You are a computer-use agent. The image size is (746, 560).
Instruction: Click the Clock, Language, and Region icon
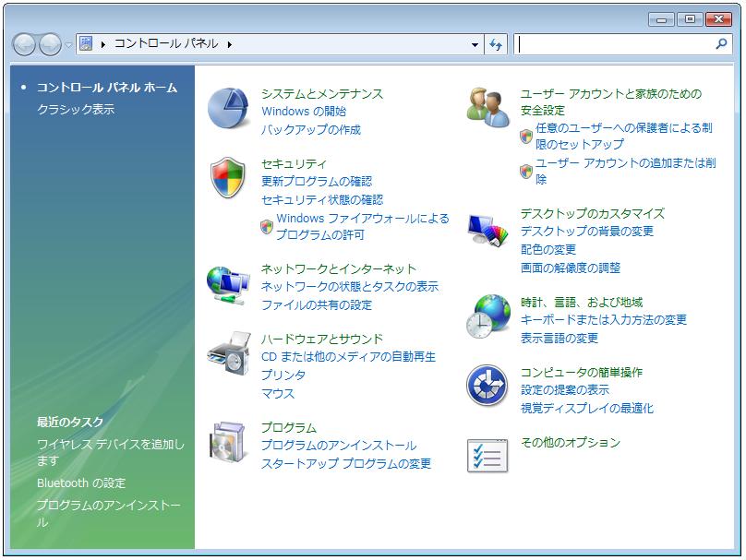pyautogui.click(x=487, y=317)
